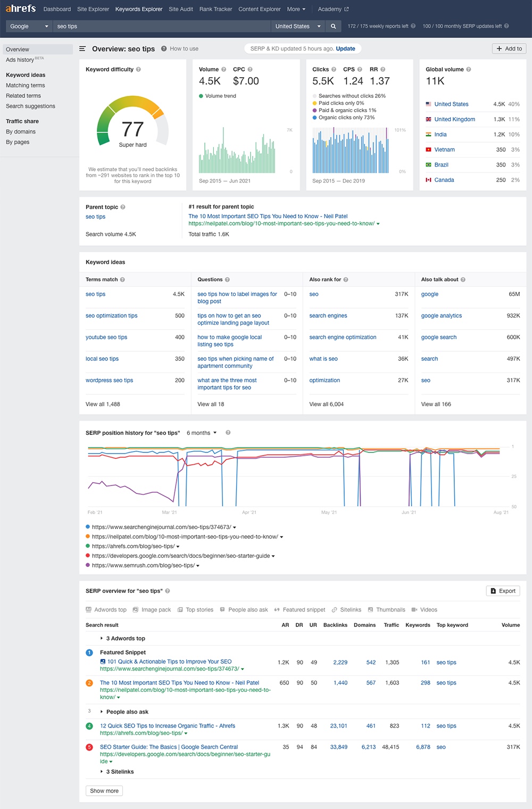Viewport: 532px width, 809px height.
Task: Click the Terms match info icon
Action: point(122,279)
